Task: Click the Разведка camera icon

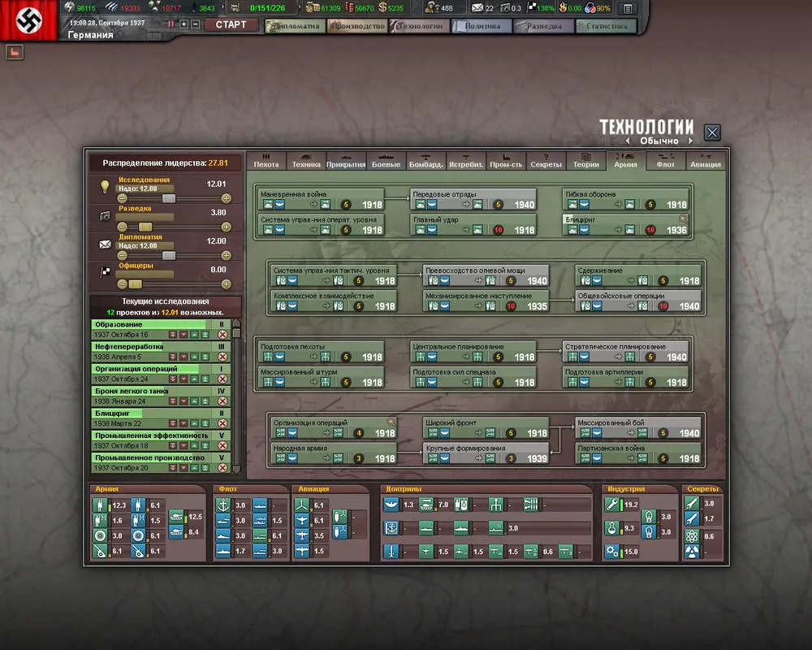Action: [105, 215]
